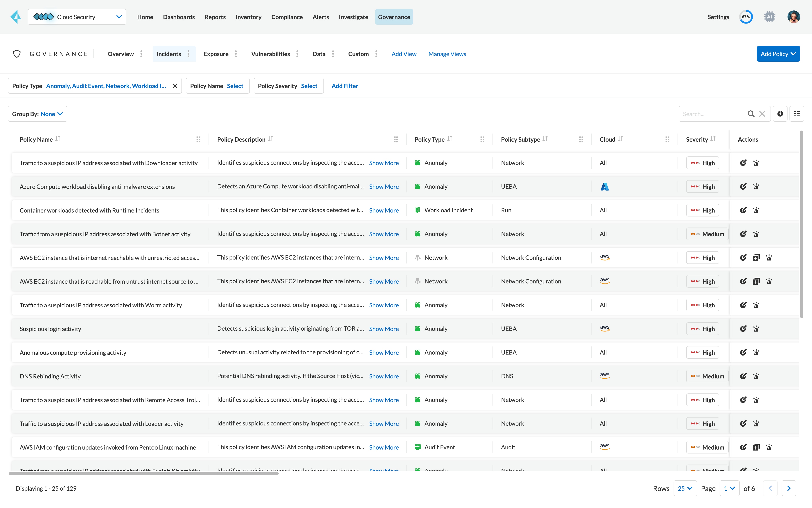Switch to the Vulnerabilities governance tab
The width and height of the screenshot is (812, 508).
tap(270, 53)
